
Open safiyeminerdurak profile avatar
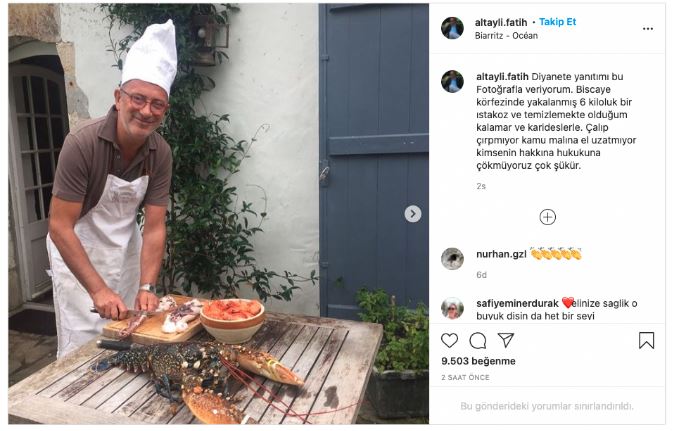(452, 308)
